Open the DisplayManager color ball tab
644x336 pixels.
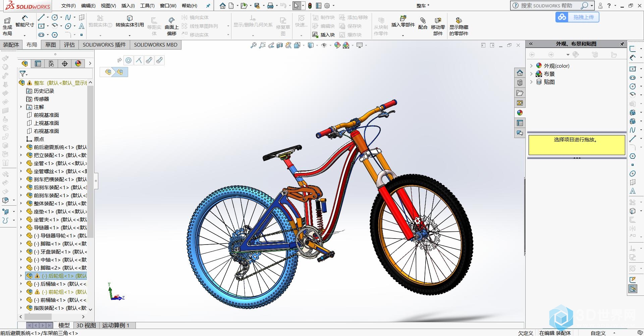tap(78, 64)
